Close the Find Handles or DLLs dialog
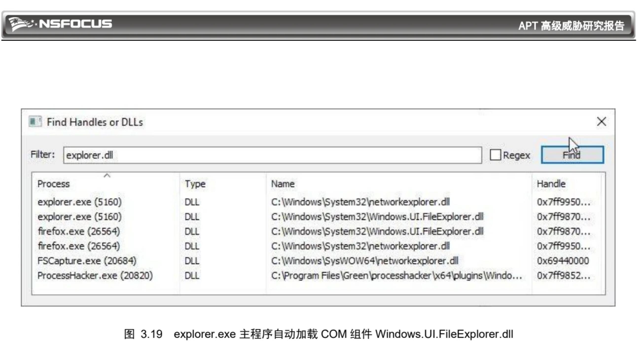 click(601, 122)
